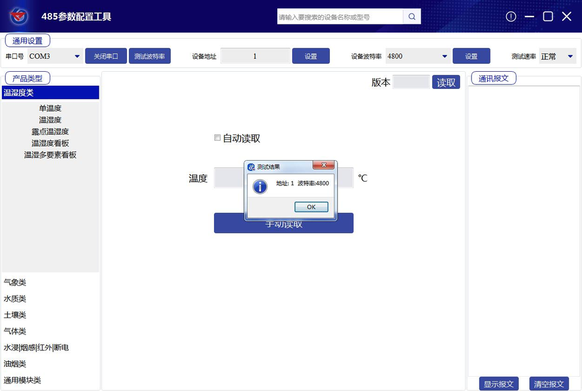Click OK in the test result dialog
The image size is (582, 392).
click(x=311, y=207)
